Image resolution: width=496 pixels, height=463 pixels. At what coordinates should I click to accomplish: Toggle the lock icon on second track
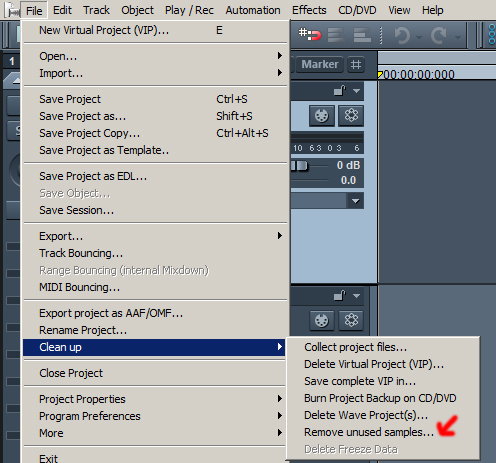340,295
